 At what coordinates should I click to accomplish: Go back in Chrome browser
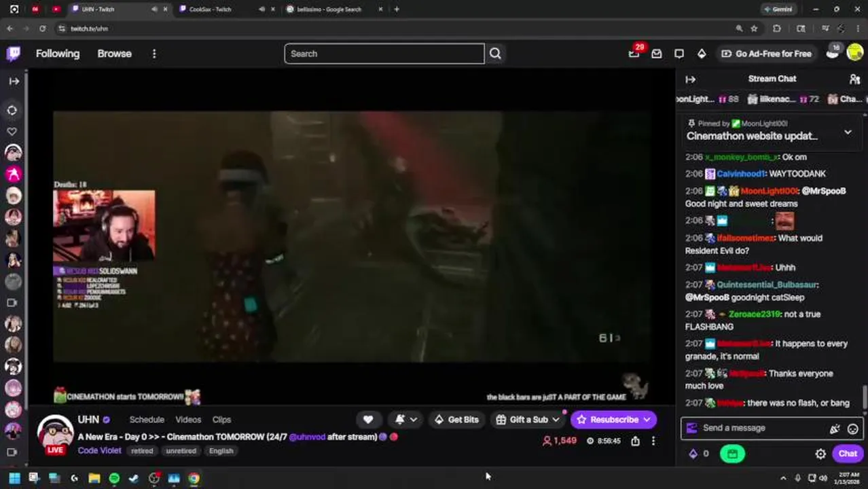pyautogui.click(x=10, y=29)
